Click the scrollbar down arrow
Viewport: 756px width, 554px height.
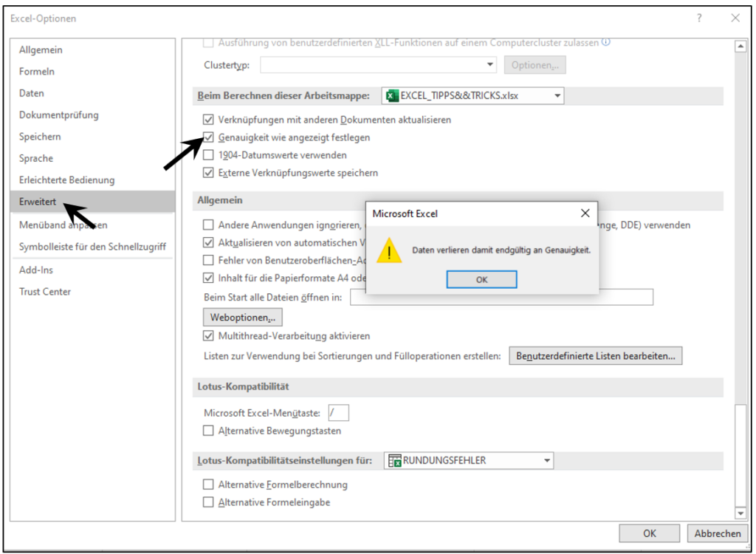(x=740, y=513)
